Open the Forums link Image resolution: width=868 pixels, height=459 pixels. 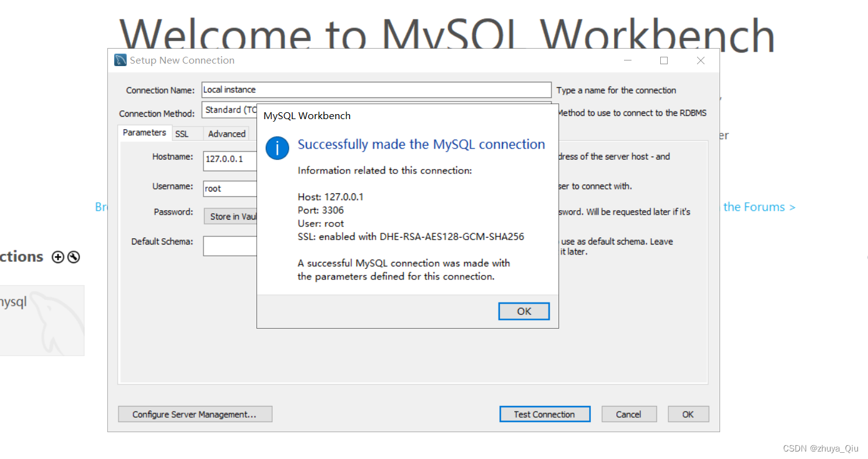point(759,206)
